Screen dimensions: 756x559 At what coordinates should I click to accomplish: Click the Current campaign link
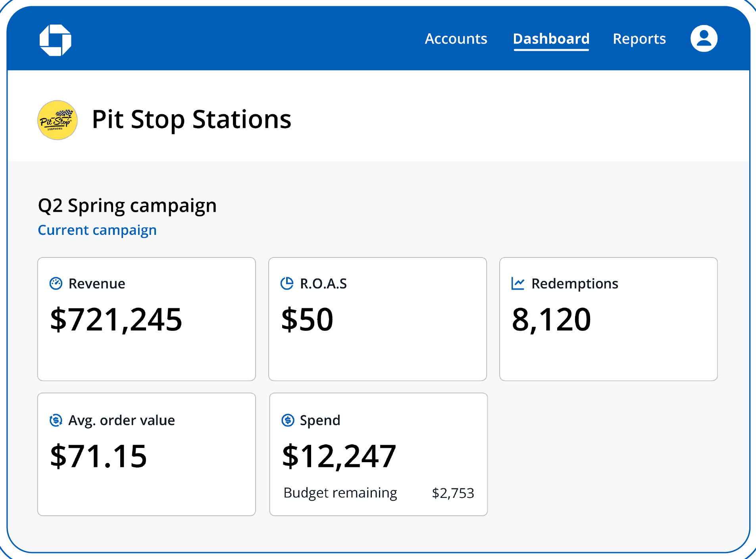pos(97,230)
